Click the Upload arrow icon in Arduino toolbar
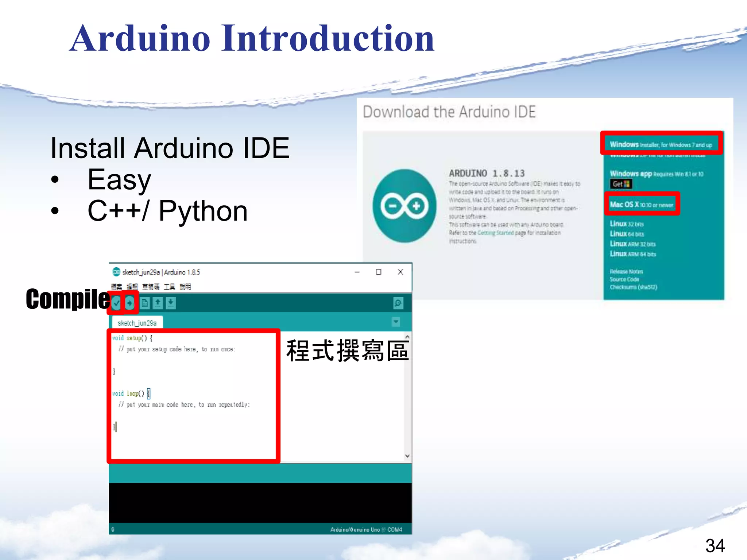 click(x=129, y=303)
